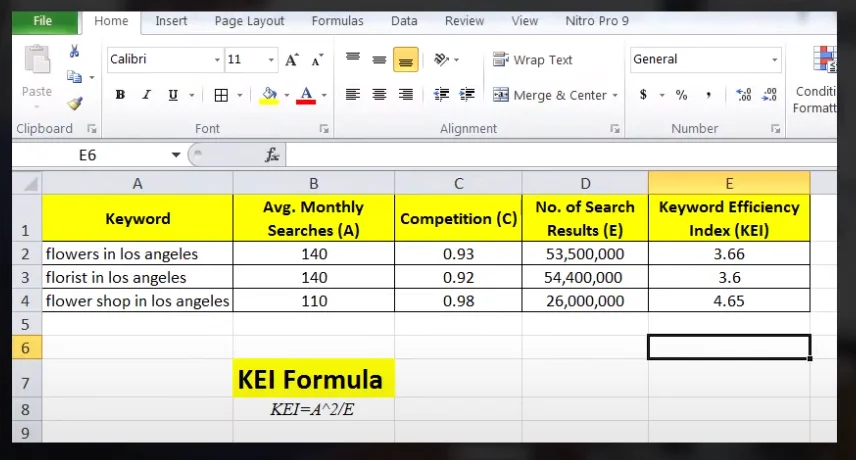The image size is (856, 460).
Task: Apply the yellow Fill Color swatch
Action: pyautogui.click(x=268, y=95)
